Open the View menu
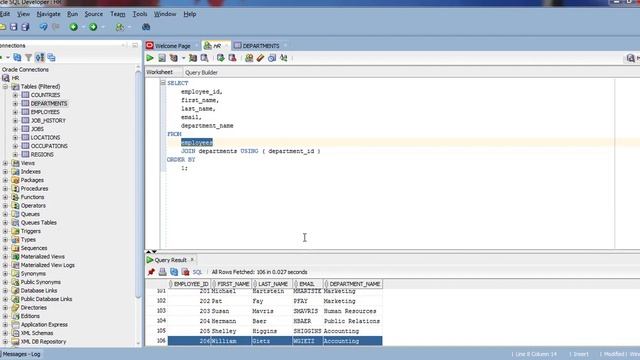Screen dimensions: 640x360 click(23, 14)
